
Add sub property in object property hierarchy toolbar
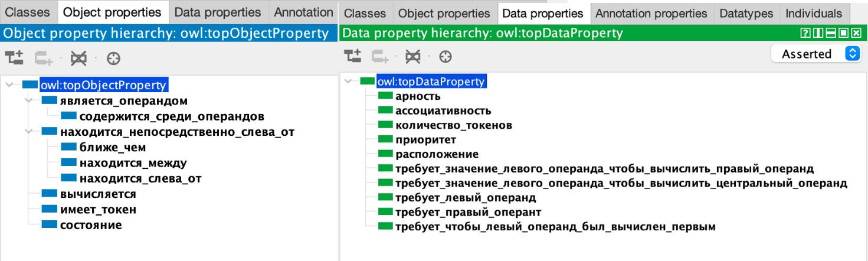point(14,57)
